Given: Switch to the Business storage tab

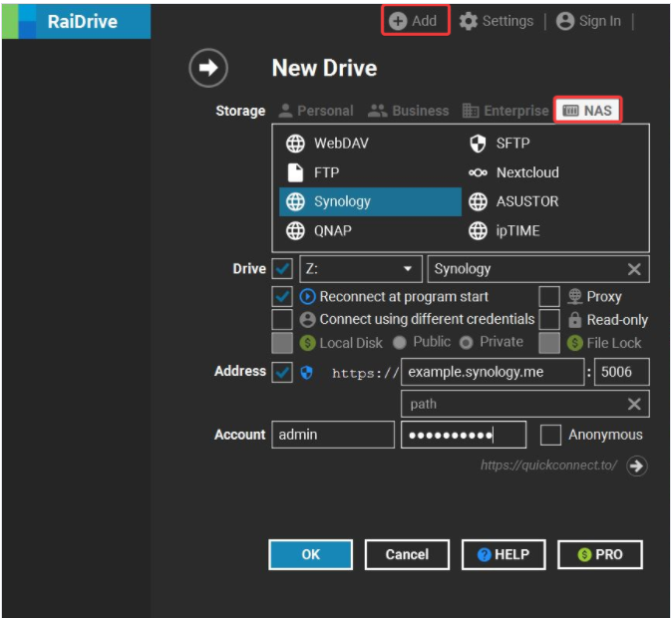Looking at the screenshot, I should pyautogui.click(x=409, y=111).
